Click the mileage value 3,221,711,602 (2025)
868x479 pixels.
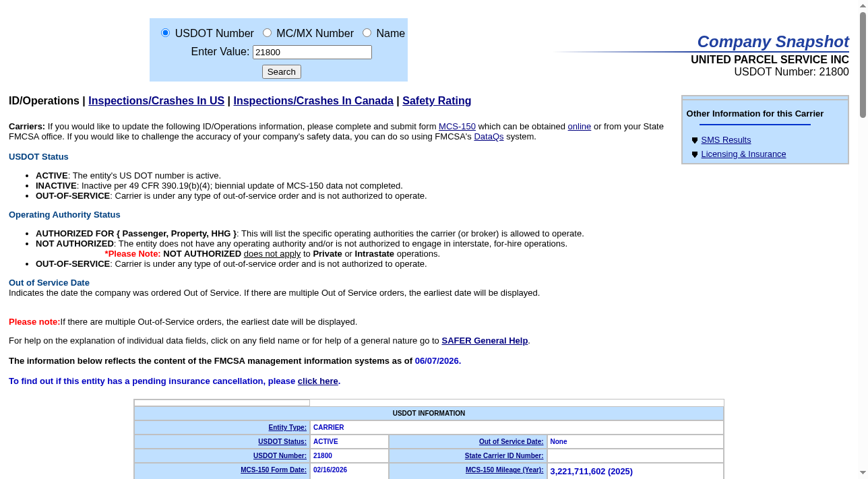pos(591,471)
